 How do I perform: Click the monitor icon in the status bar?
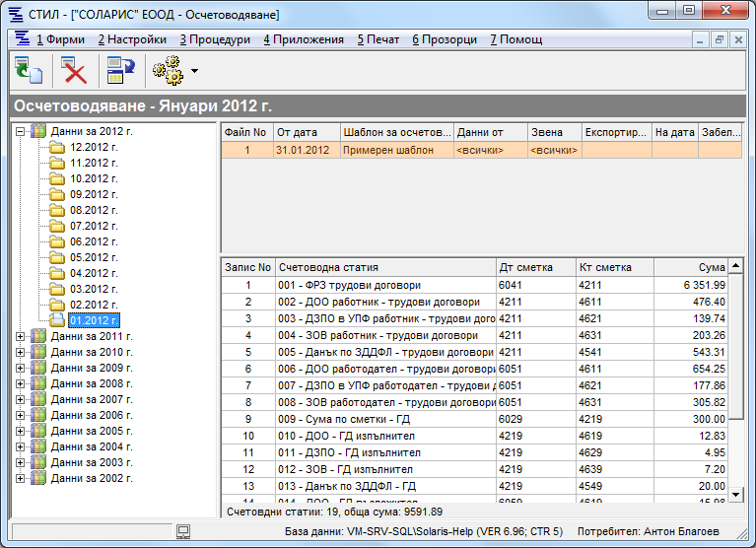[183, 531]
